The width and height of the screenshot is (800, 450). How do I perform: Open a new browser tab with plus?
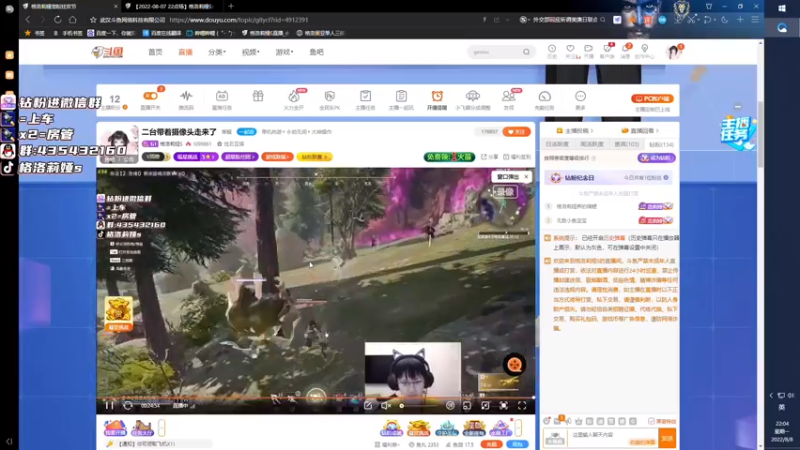tap(231, 6)
